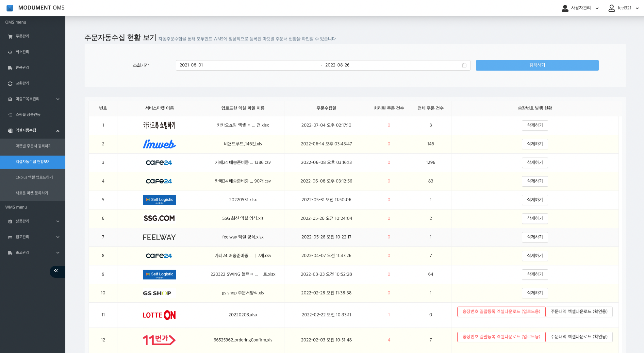The image size is (644, 353).
Task: Collapse the sidebar with double-chevron button
Action: point(56,271)
